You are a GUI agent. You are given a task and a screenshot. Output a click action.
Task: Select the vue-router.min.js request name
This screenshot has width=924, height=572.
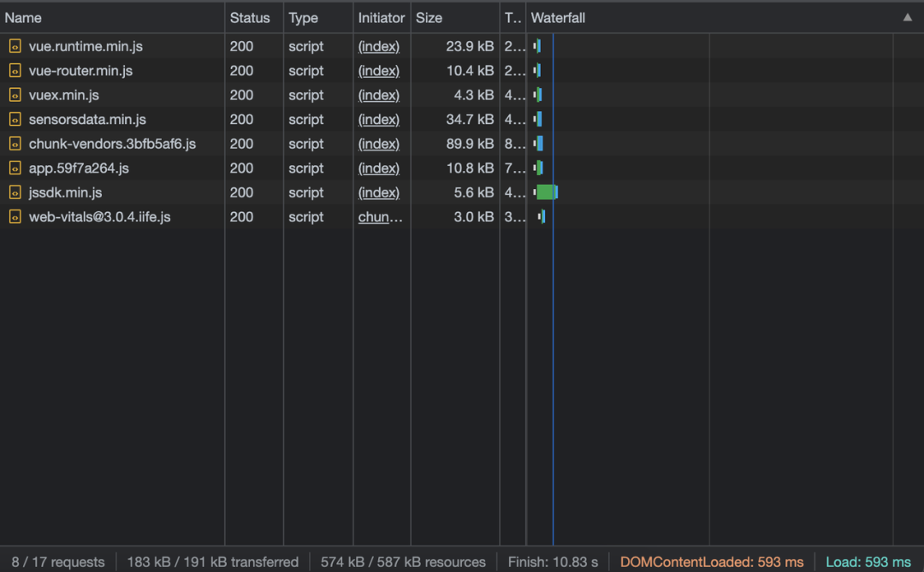click(x=80, y=71)
